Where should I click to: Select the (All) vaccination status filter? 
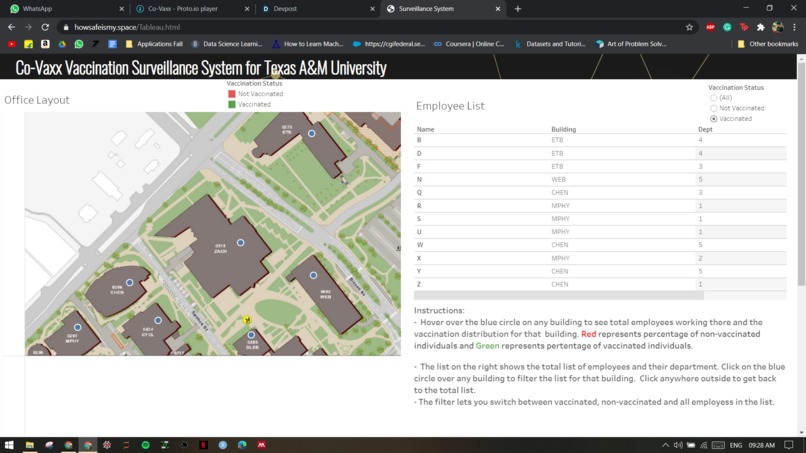click(x=713, y=98)
